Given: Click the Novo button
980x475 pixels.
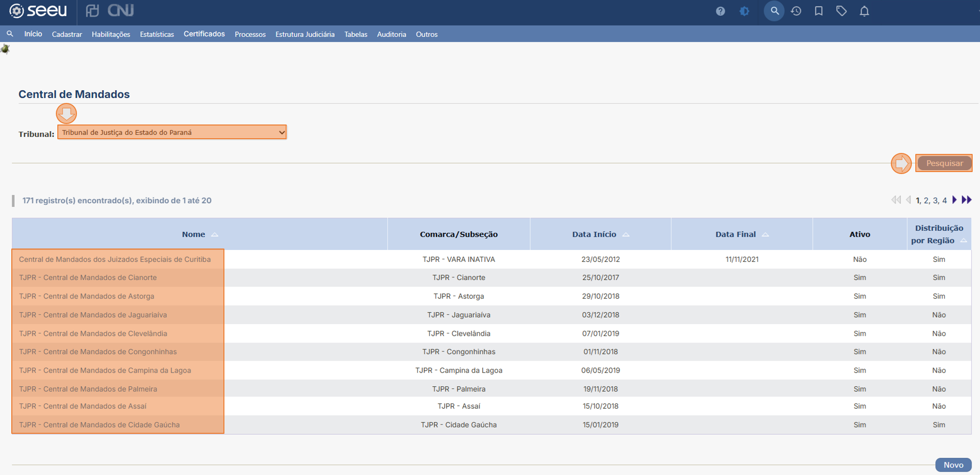Looking at the screenshot, I should 953,465.
